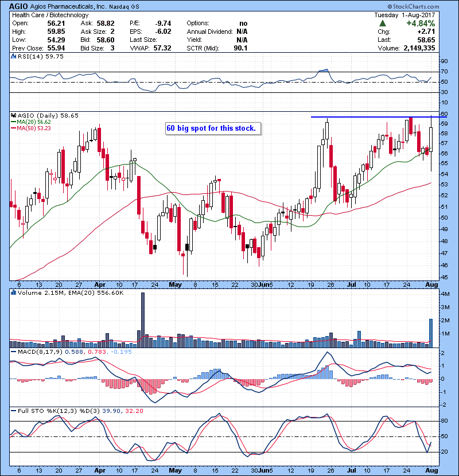Viewport: 459px width, 476px height.
Task: Click the RSI(14) indicator panel icon
Action: (x=13, y=56)
